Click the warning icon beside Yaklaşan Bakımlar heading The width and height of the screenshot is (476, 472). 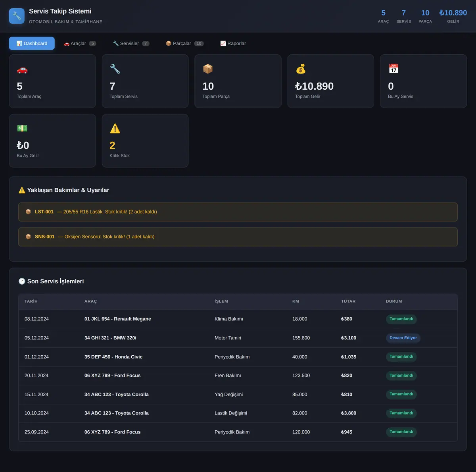(x=22, y=190)
